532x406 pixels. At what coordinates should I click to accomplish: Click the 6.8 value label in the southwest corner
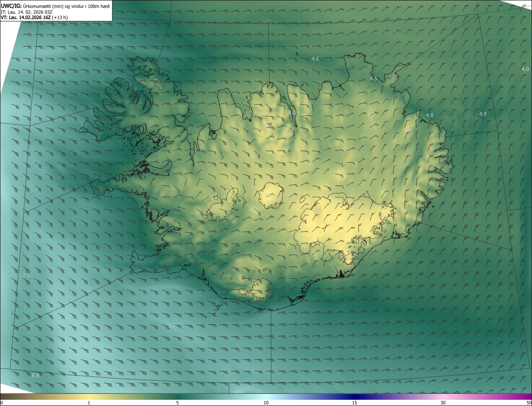(x=35, y=376)
